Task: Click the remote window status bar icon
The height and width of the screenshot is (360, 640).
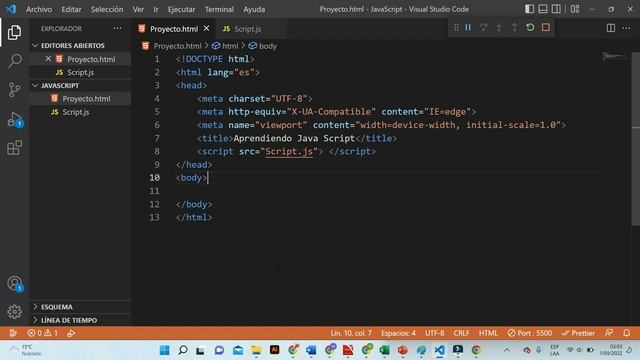Action: (x=13, y=333)
